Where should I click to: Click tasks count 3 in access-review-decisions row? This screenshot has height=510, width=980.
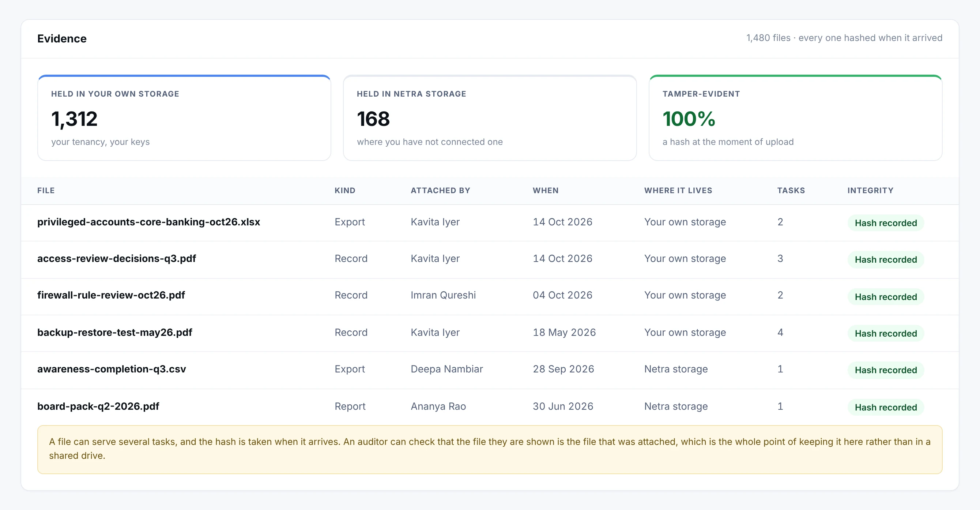pos(780,258)
